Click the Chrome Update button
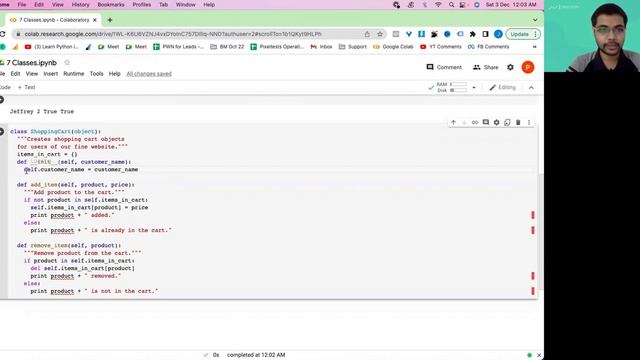The image size is (640, 360). pyautogui.click(x=519, y=34)
